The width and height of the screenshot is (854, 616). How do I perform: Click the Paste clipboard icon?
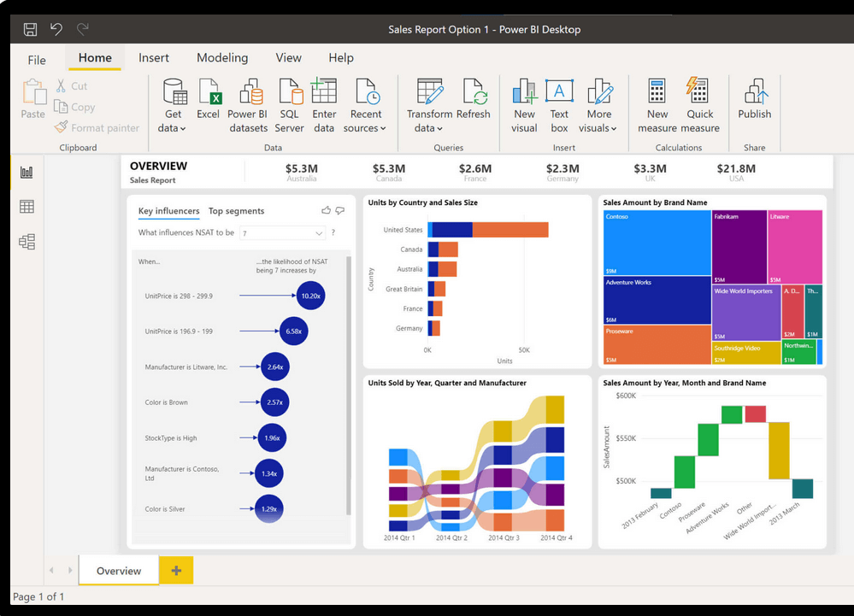coord(33,92)
